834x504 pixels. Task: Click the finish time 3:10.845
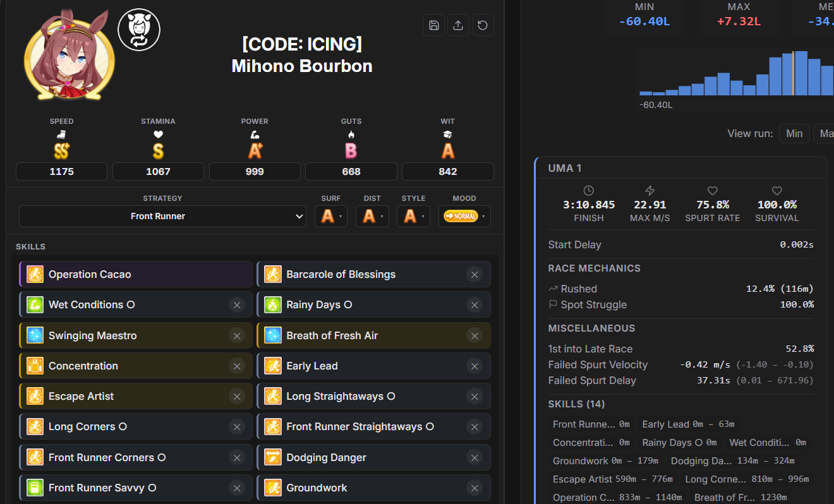click(x=589, y=205)
